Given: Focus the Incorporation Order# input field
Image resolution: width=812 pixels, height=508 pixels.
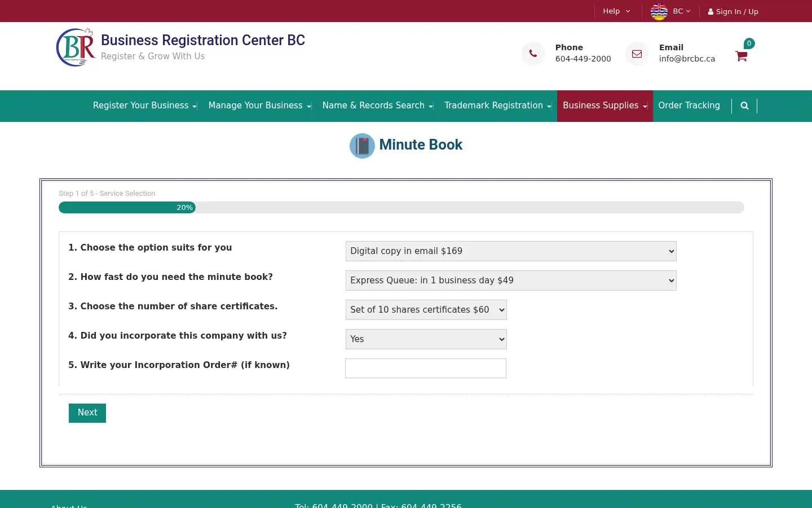Looking at the screenshot, I should coord(426,369).
